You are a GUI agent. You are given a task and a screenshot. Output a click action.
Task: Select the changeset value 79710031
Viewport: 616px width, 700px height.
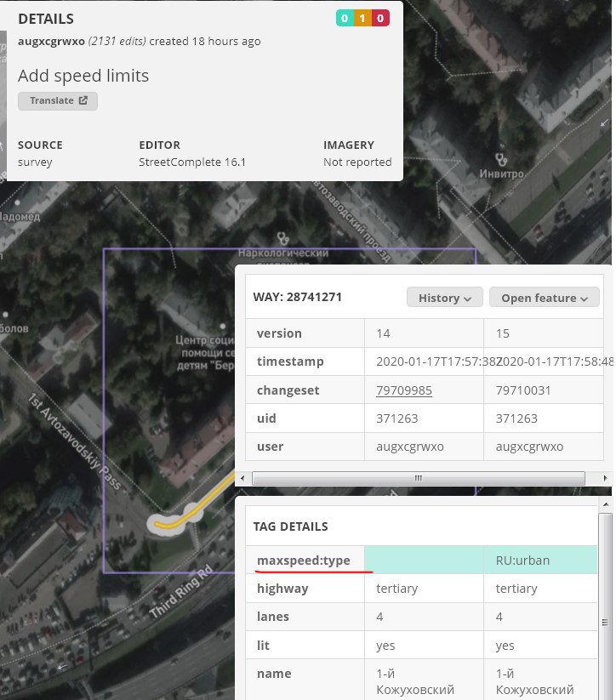[523, 390]
